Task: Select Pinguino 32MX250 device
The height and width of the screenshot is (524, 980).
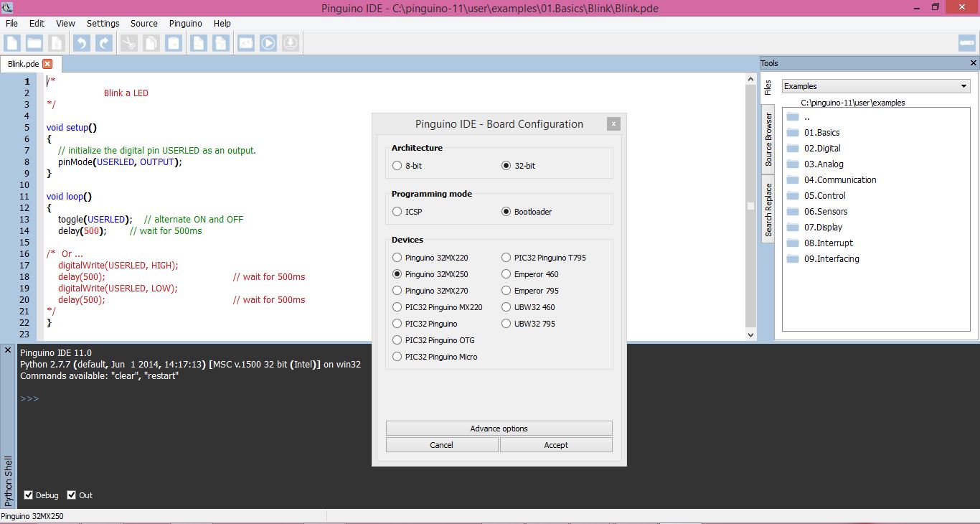Action: tap(430, 274)
